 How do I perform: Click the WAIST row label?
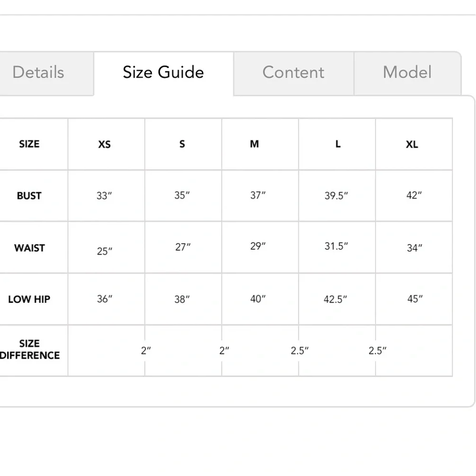pyautogui.click(x=30, y=248)
